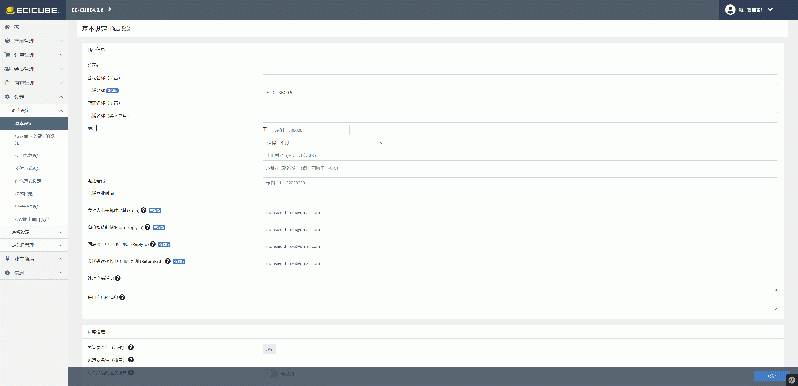
Task: Expand the second sidebar menu item chevron
Action: 61,41
